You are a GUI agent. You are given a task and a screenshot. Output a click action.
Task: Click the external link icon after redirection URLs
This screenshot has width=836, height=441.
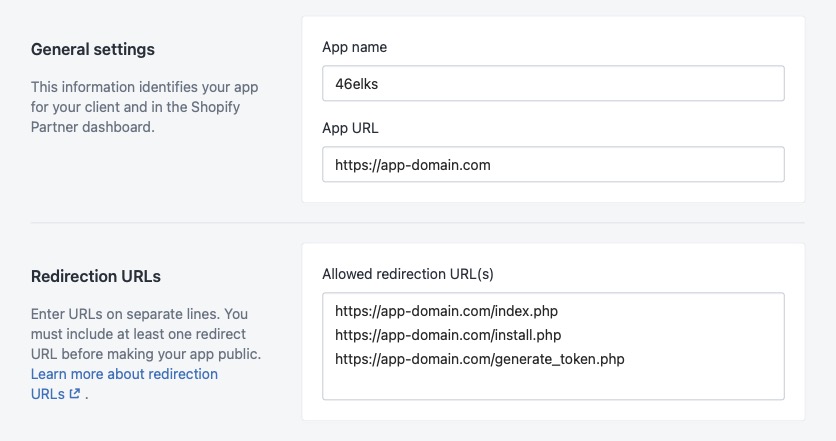[x=75, y=394]
